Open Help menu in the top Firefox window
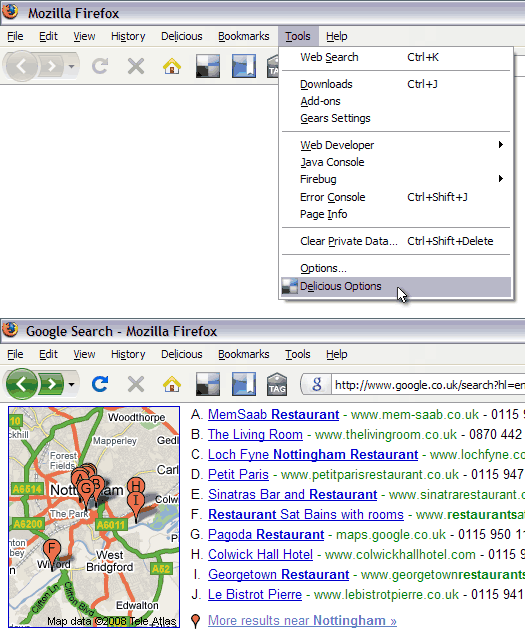This screenshot has height=637, width=525. pyautogui.click(x=336, y=36)
